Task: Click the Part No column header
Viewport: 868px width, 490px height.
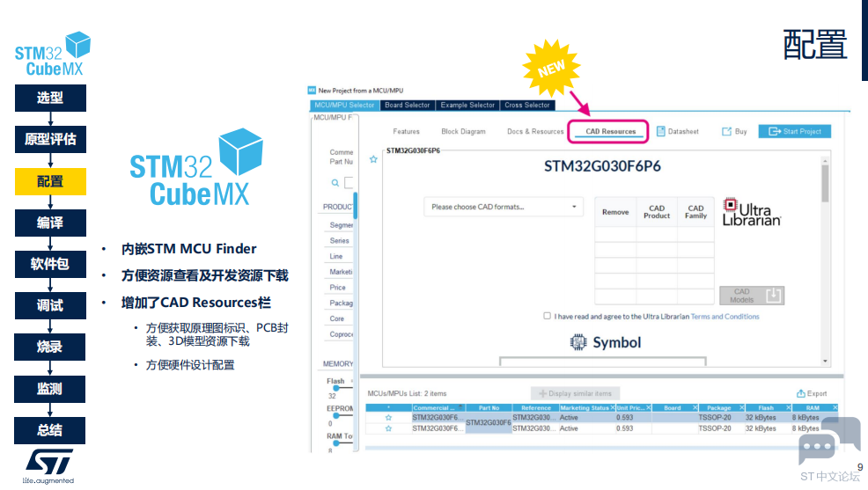Action: [489, 407]
